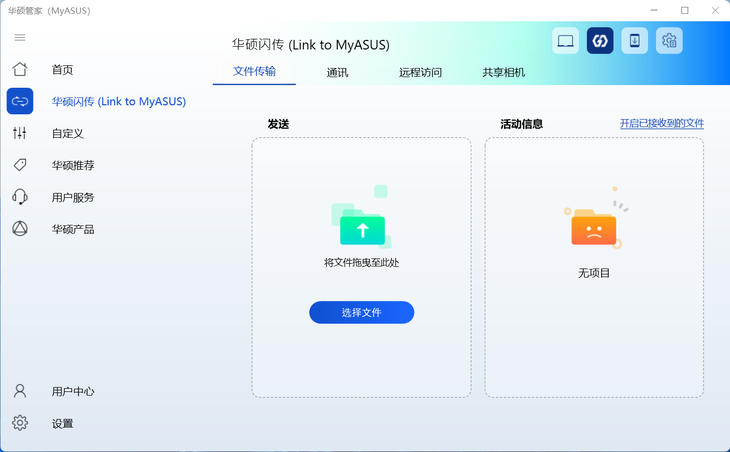The width and height of the screenshot is (730, 452).
Task: Click the tag icon for 华硕推荐
Action: [20, 165]
